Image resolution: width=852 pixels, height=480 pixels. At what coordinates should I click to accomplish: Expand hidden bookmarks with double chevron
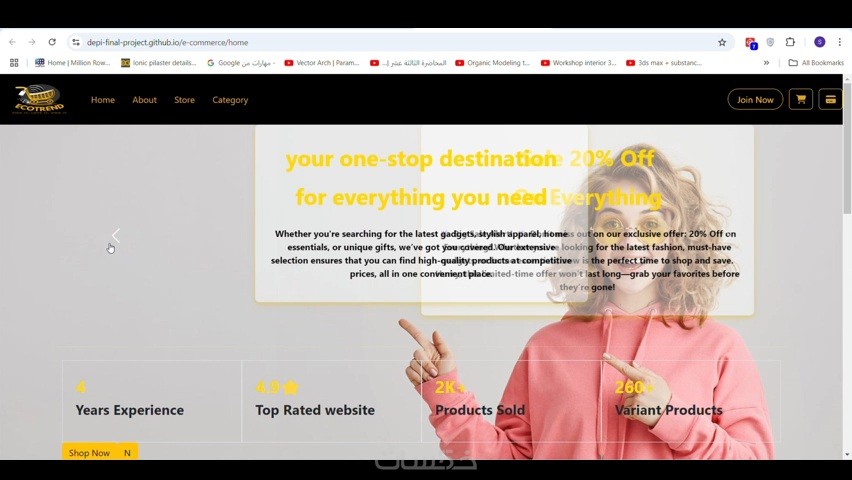point(766,63)
